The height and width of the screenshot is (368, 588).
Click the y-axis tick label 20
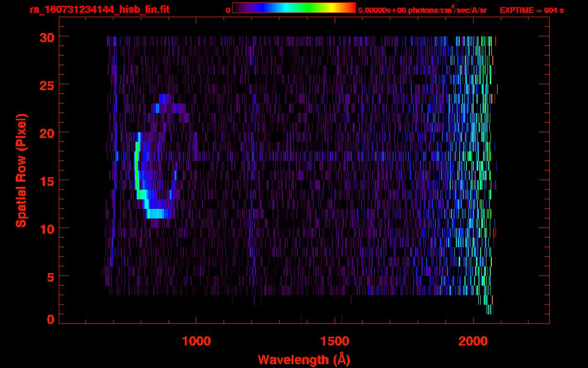click(46, 133)
